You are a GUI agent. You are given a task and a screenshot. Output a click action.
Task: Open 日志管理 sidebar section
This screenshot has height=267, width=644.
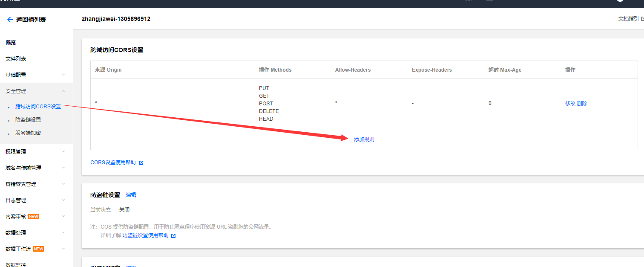point(16,200)
